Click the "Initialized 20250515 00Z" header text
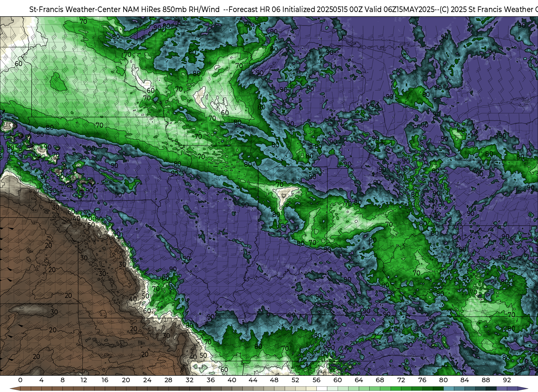The width and height of the screenshot is (538, 392). (x=323, y=10)
